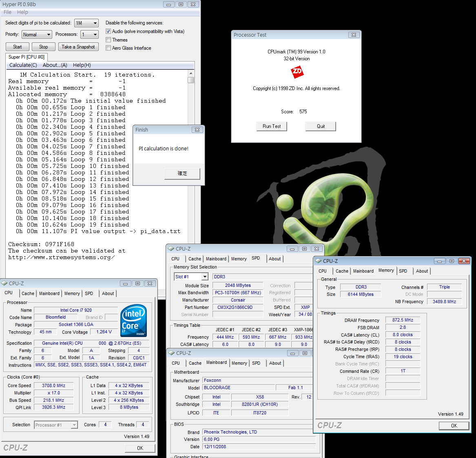This screenshot has width=476, height=458.
Task: Click Take a Snapshot button
Action: coord(78,47)
